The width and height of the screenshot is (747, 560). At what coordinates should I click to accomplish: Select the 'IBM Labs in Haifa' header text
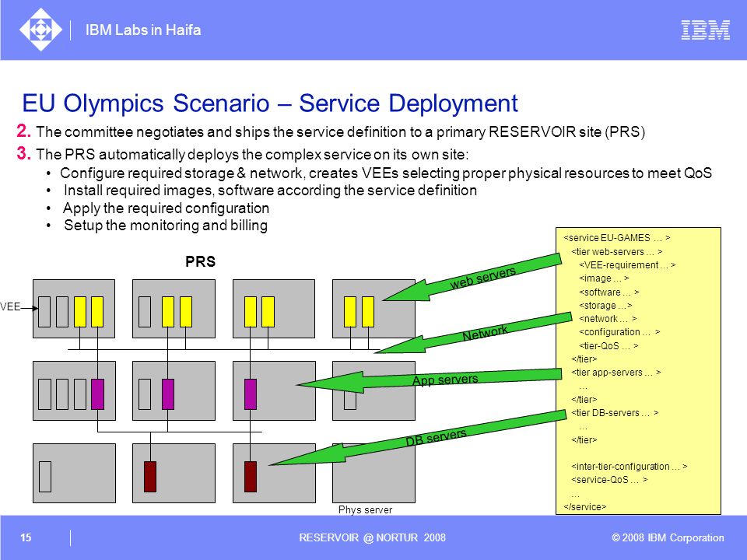coord(143,30)
